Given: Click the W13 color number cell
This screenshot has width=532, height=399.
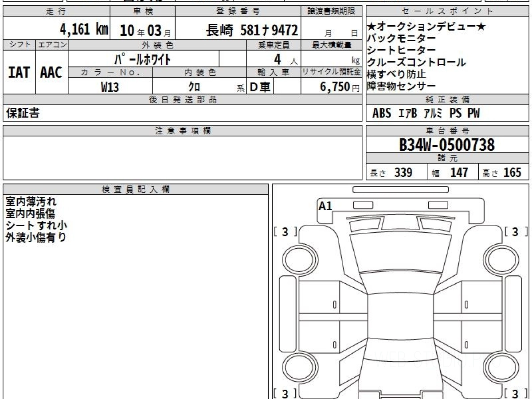Looking at the screenshot, I should coord(110,87).
